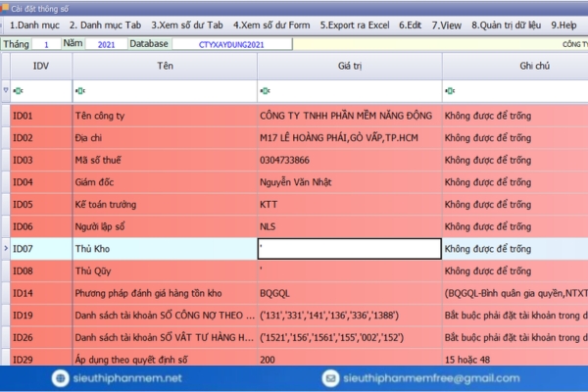Sort by the Ghi chú column header

534,66
